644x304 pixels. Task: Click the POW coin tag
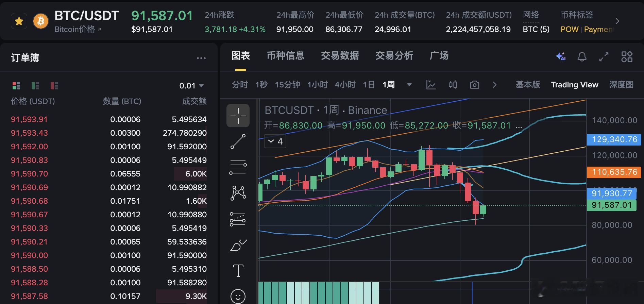pyautogui.click(x=569, y=29)
